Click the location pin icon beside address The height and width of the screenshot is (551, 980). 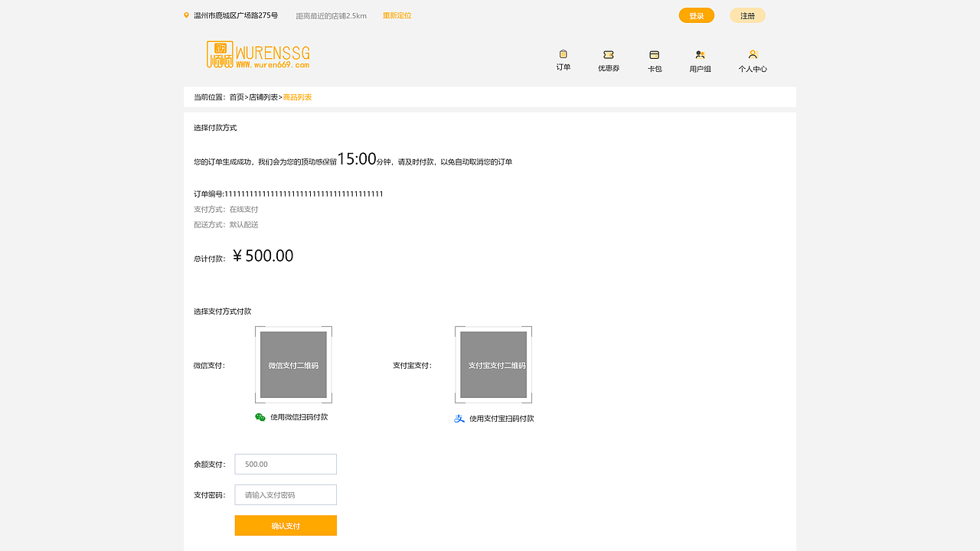point(186,15)
